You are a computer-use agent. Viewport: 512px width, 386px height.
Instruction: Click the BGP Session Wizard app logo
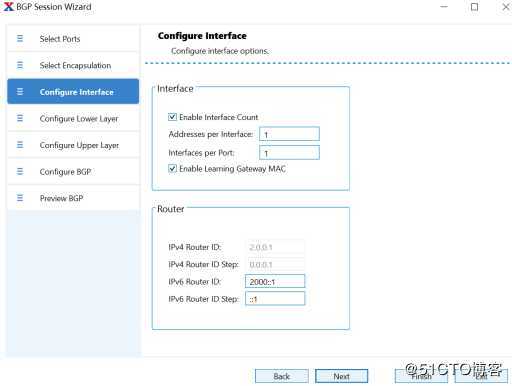pyautogui.click(x=9, y=6)
